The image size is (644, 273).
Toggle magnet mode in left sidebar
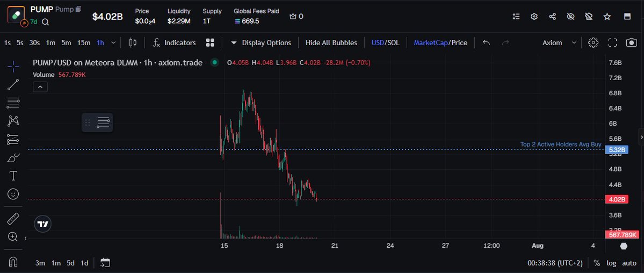click(13, 262)
